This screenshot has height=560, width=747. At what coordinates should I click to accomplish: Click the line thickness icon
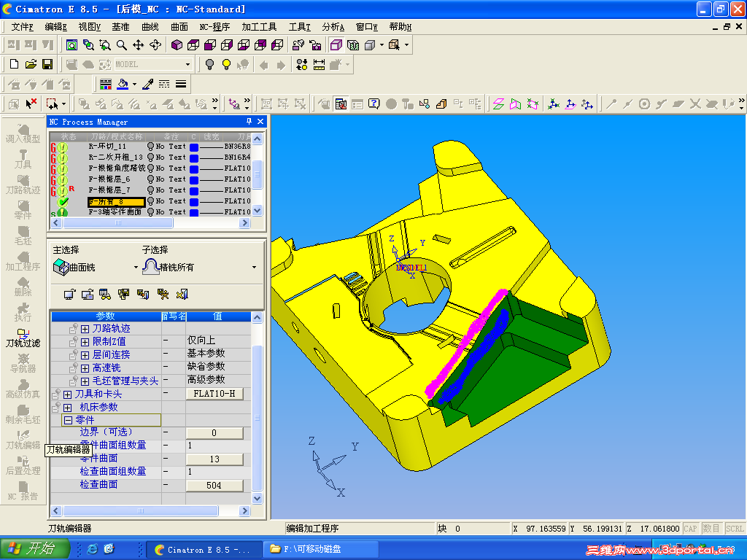(181, 85)
